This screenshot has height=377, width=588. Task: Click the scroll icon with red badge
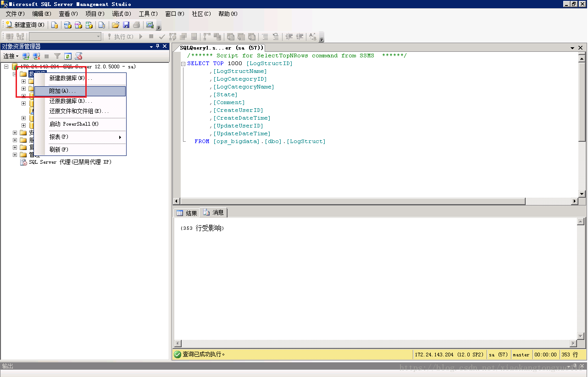click(78, 56)
